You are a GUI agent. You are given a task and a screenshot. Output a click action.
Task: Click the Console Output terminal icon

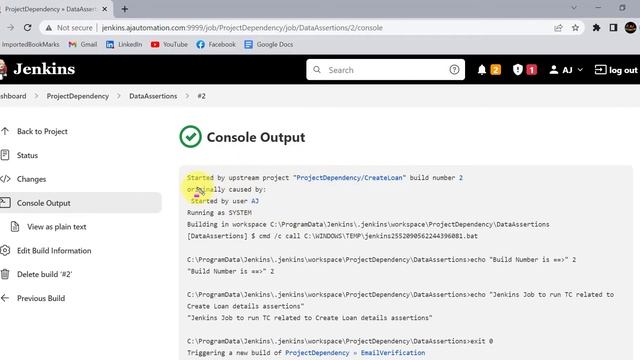coord(5,202)
